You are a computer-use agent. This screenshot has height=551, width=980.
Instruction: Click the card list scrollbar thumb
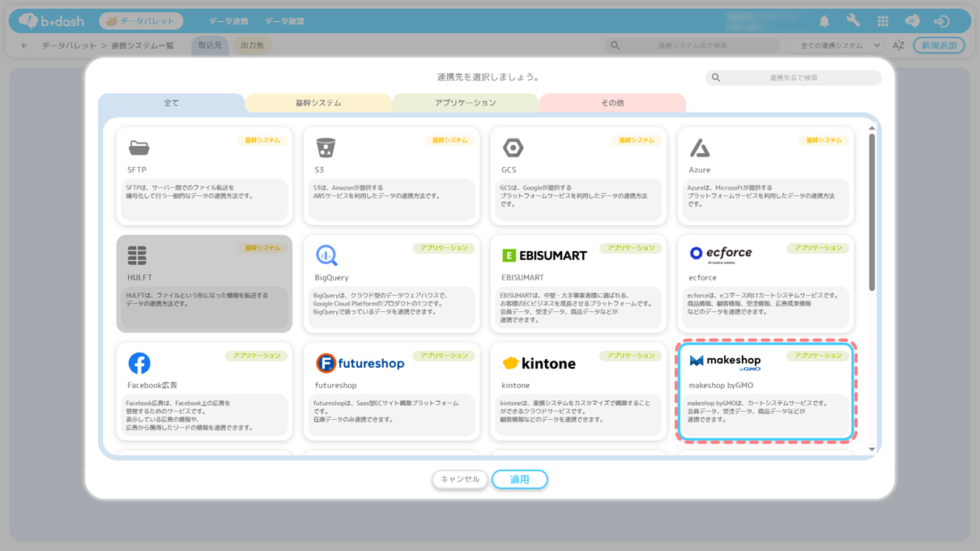click(872, 211)
